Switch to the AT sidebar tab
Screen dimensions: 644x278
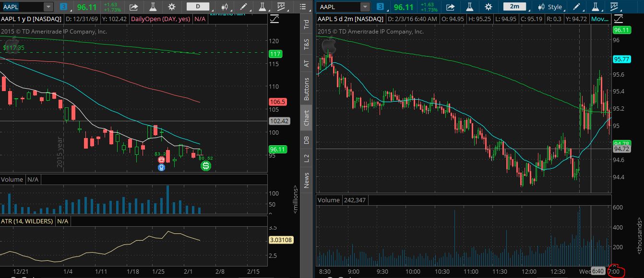(x=307, y=63)
